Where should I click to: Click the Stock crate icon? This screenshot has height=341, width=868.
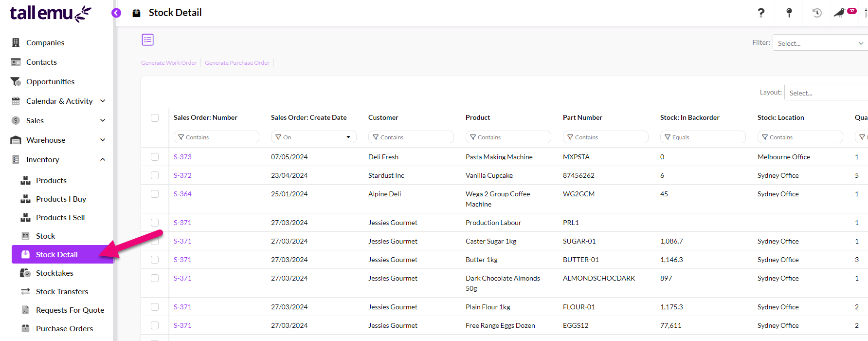point(25,236)
